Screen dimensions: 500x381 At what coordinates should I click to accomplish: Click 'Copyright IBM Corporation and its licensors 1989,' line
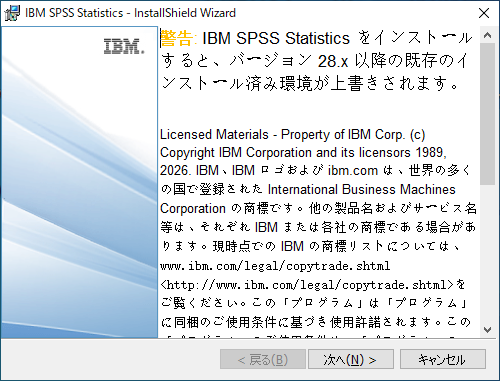pyautogui.click(x=303, y=153)
